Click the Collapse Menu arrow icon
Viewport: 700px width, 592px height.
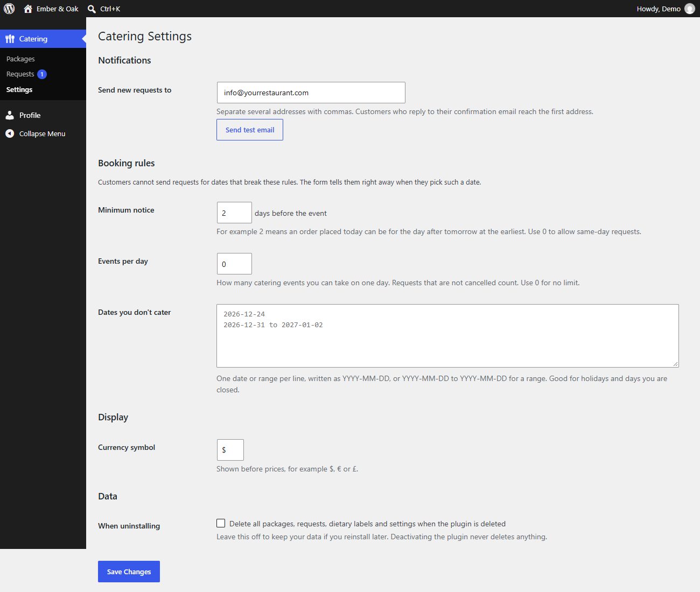tap(10, 133)
